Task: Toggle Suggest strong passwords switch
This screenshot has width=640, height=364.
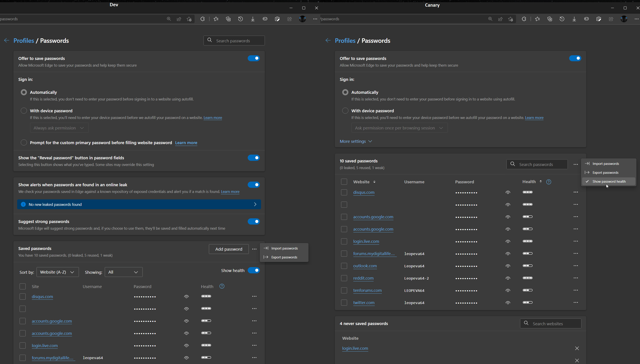Action: pos(254,221)
